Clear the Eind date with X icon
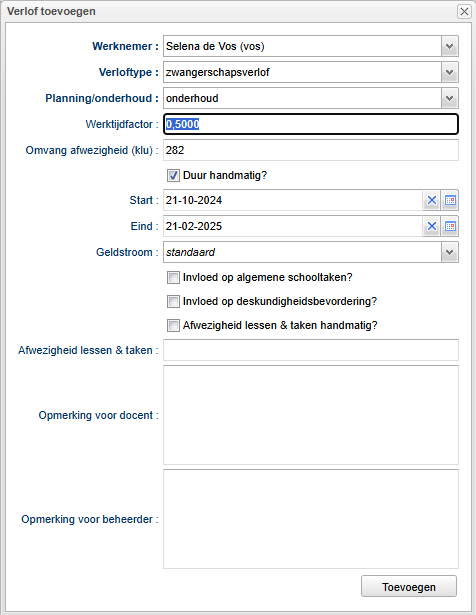The image size is (476, 615). [x=432, y=226]
